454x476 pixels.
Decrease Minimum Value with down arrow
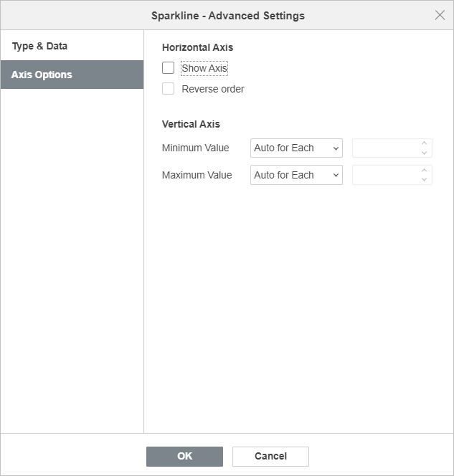pyautogui.click(x=425, y=153)
